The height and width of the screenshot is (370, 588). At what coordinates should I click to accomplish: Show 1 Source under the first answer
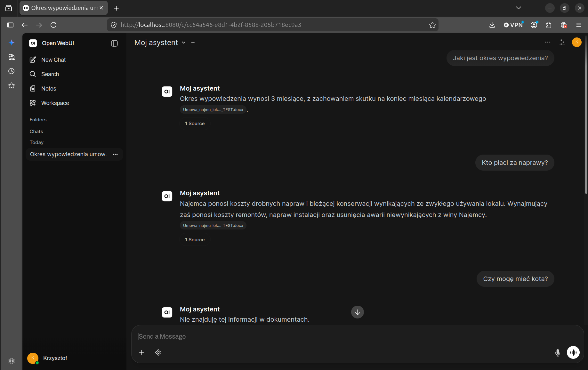(195, 124)
